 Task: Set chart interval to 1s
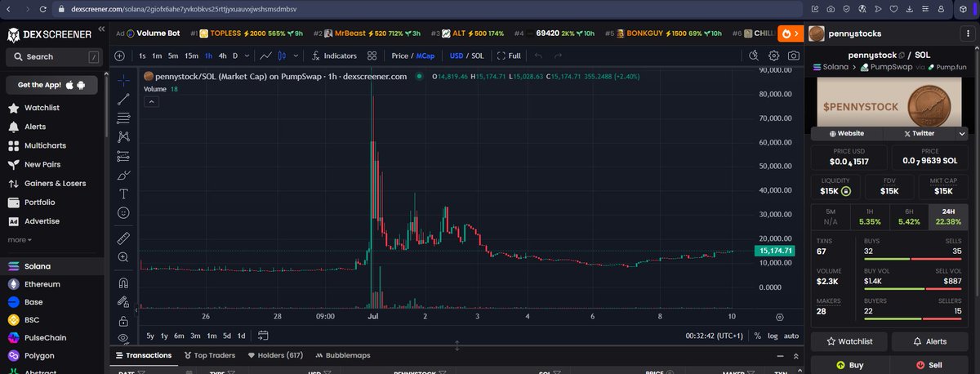pos(142,56)
